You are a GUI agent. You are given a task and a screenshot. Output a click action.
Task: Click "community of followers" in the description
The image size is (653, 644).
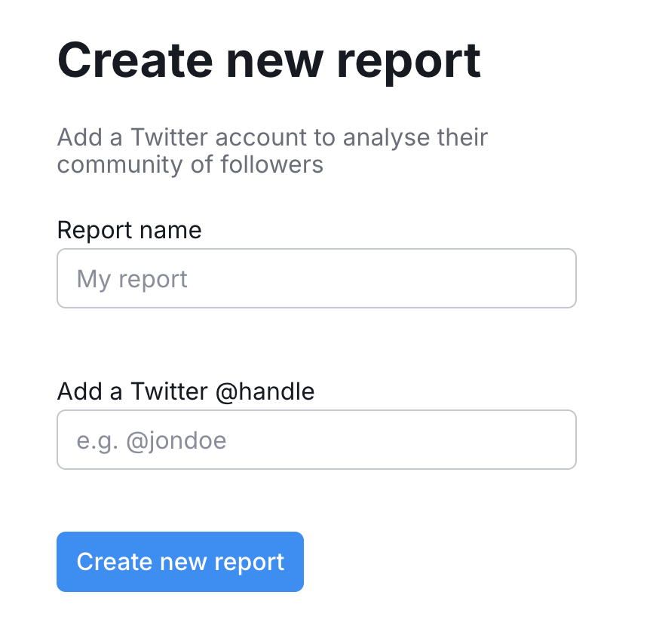click(x=190, y=164)
